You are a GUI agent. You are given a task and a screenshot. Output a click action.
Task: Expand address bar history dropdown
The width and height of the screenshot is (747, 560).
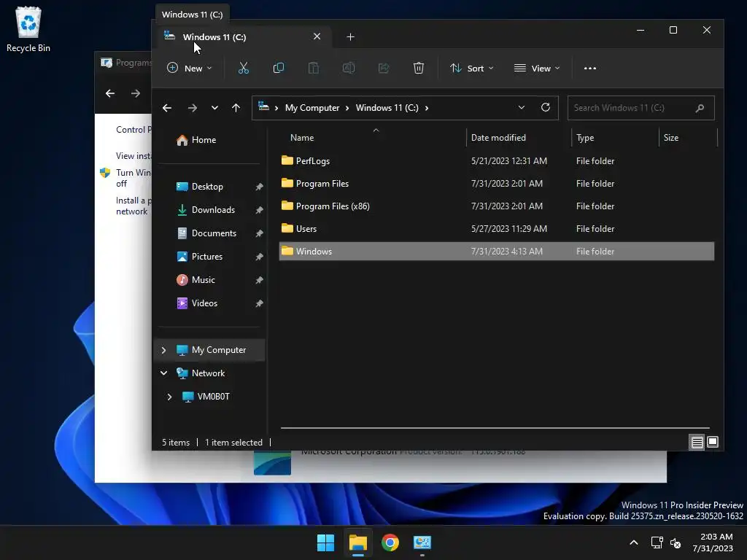[x=522, y=108]
